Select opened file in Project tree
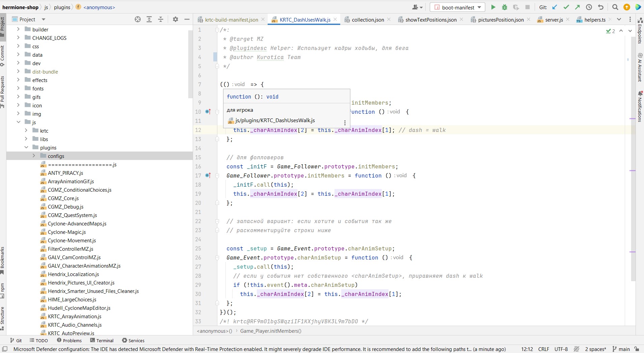The height and width of the screenshot is (353, 644). 138,19
